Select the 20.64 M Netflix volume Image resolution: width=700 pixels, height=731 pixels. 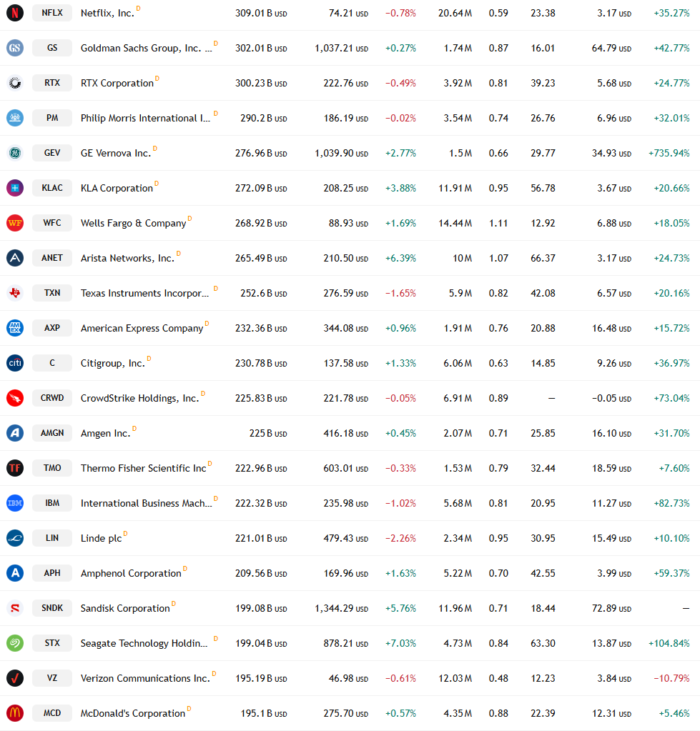tap(455, 13)
